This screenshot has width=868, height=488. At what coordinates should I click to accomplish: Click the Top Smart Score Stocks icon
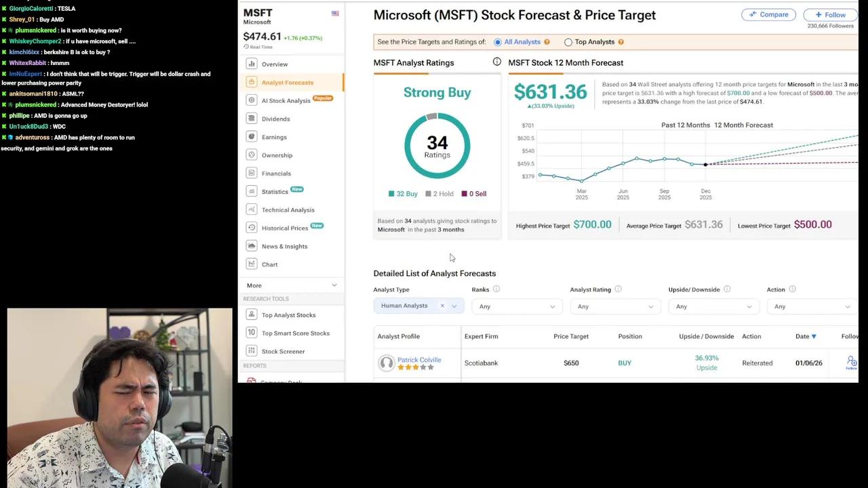click(252, 333)
